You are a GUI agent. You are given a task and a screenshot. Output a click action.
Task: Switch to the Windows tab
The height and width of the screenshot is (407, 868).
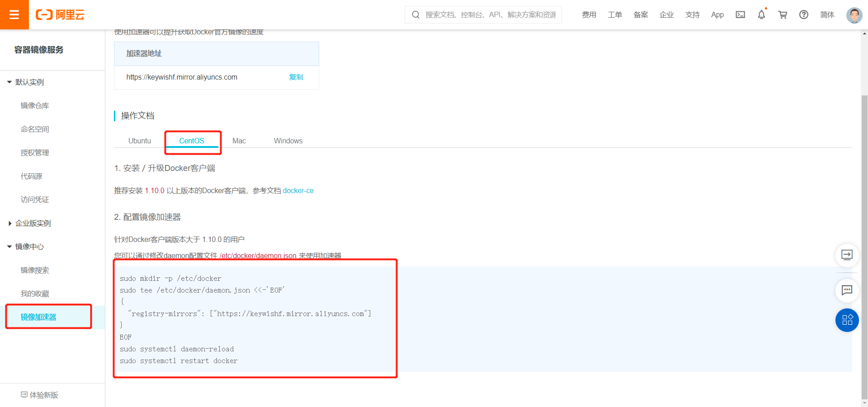click(x=288, y=141)
